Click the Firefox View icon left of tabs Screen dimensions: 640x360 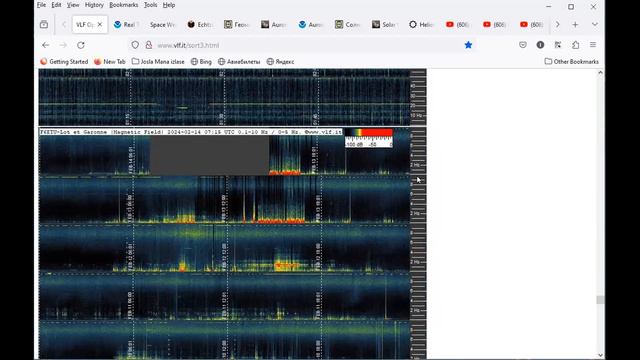(44, 24)
